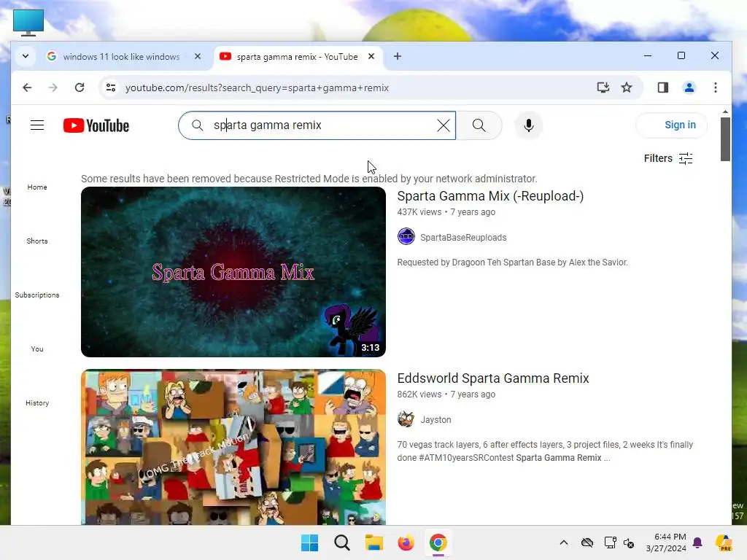Image resolution: width=747 pixels, height=560 pixels.
Task: Click the Restricted Mode notice text
Action: click(309, 179)
